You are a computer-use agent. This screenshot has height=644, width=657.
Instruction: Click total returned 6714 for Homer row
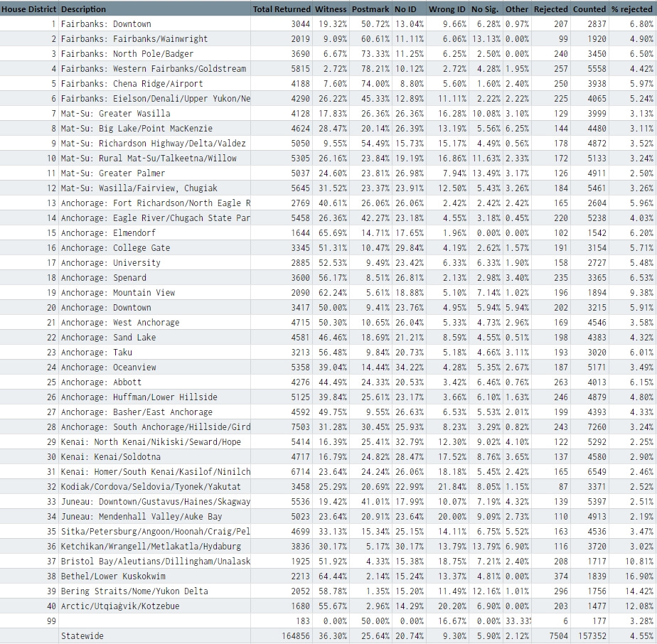(x=301, y=472)
